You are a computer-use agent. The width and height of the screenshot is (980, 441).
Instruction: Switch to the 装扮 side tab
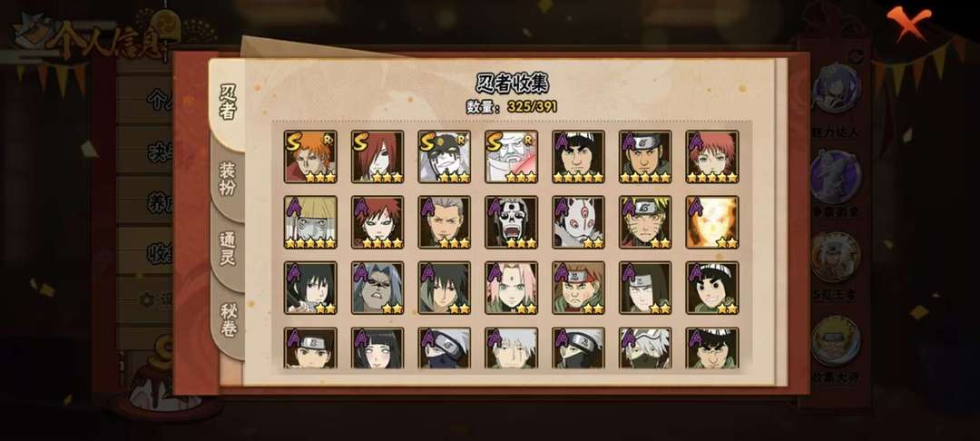coord(228,180)
